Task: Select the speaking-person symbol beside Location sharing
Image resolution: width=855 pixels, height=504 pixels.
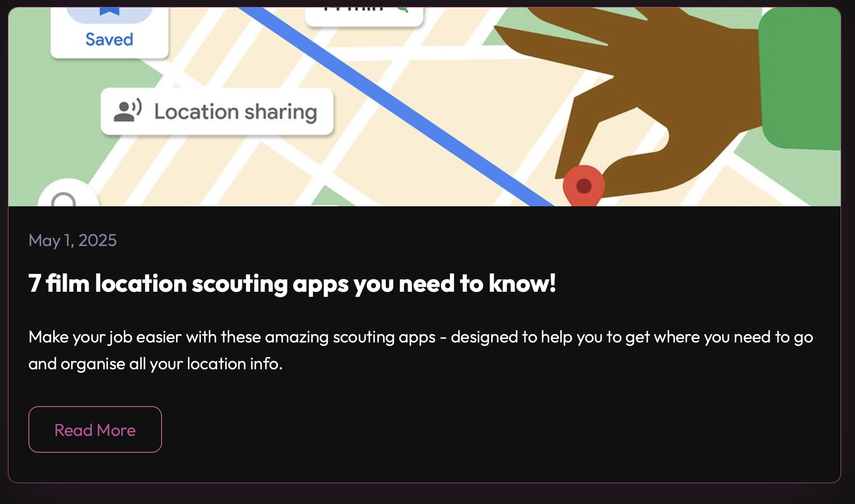Action: (x=127, y=110)
